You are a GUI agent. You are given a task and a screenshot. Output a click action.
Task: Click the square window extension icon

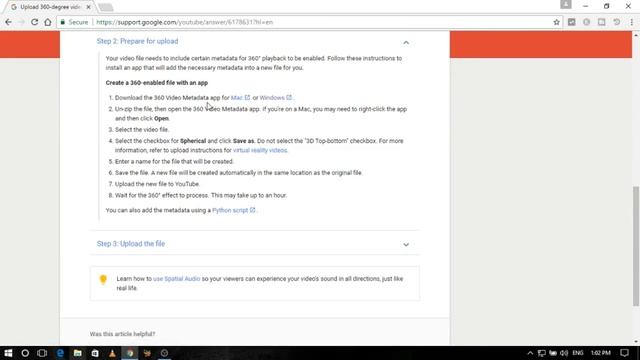click(602, 22)
